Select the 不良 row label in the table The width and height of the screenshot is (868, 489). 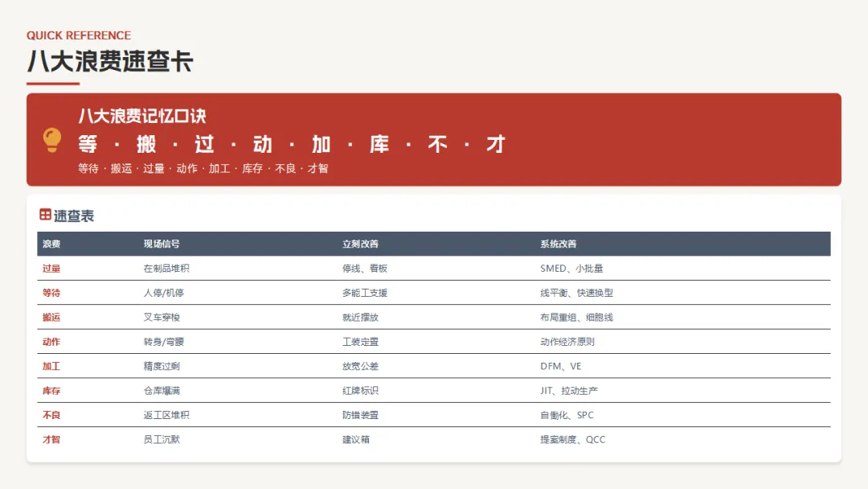(x=51, y=415)
